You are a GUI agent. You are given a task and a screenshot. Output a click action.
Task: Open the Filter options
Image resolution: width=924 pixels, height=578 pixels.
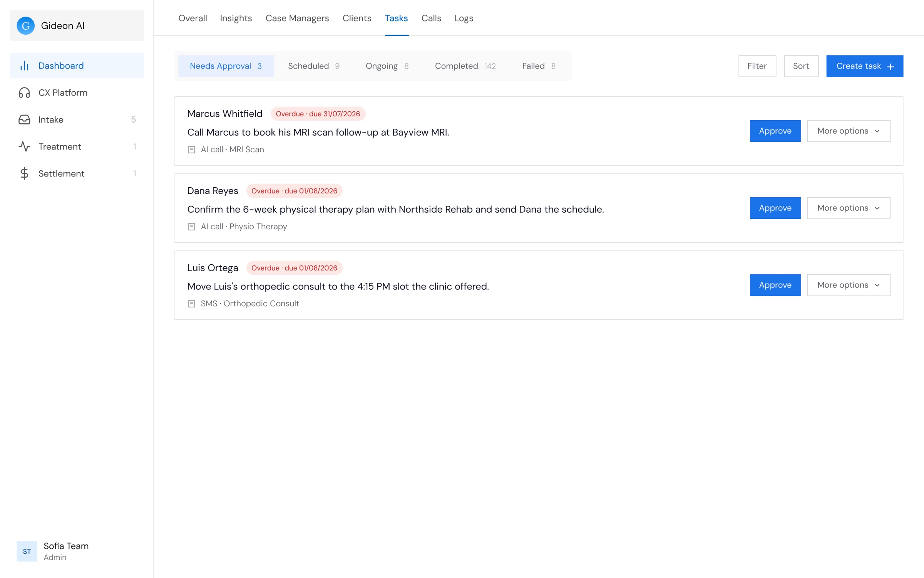[x=757, y=66]
